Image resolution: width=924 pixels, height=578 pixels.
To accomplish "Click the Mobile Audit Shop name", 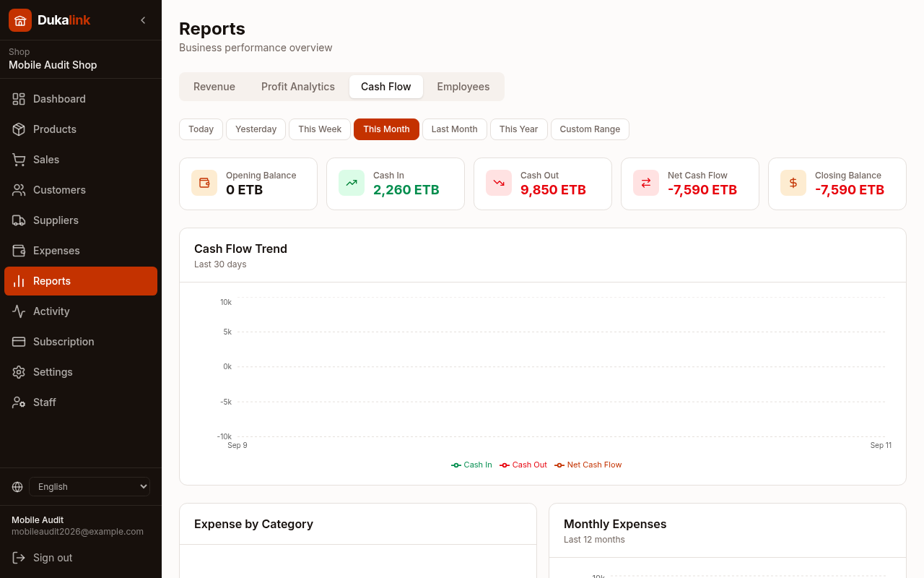I will point(53,65).
